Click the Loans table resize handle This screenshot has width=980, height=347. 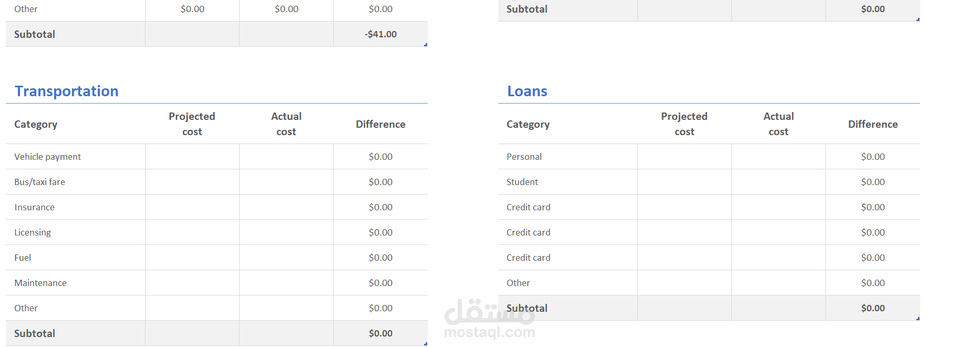pyautogui.click(x=918, y=319)
